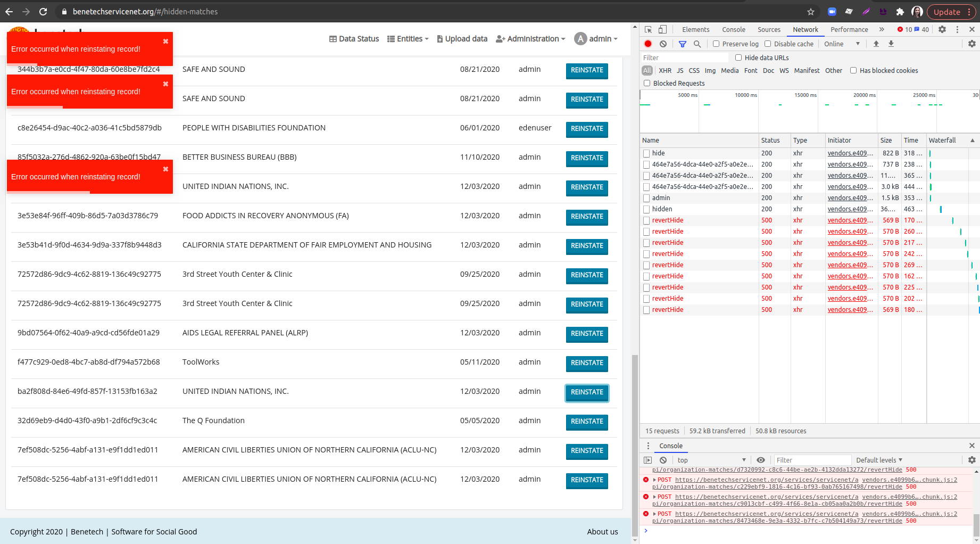Open the network filter funnel icon
The image size is (980, 544).
[683, 44]
